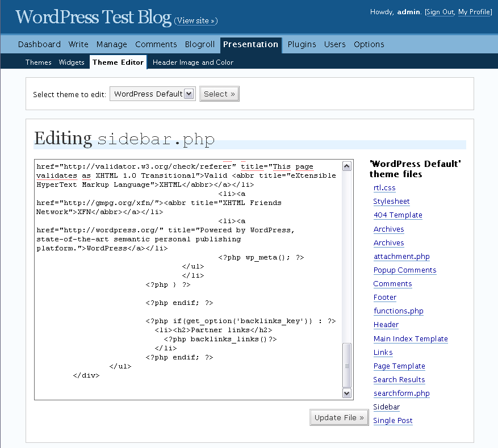Screen dimensions: 498x448
Task: Open the Links theme file
Action: click(383, 353)
